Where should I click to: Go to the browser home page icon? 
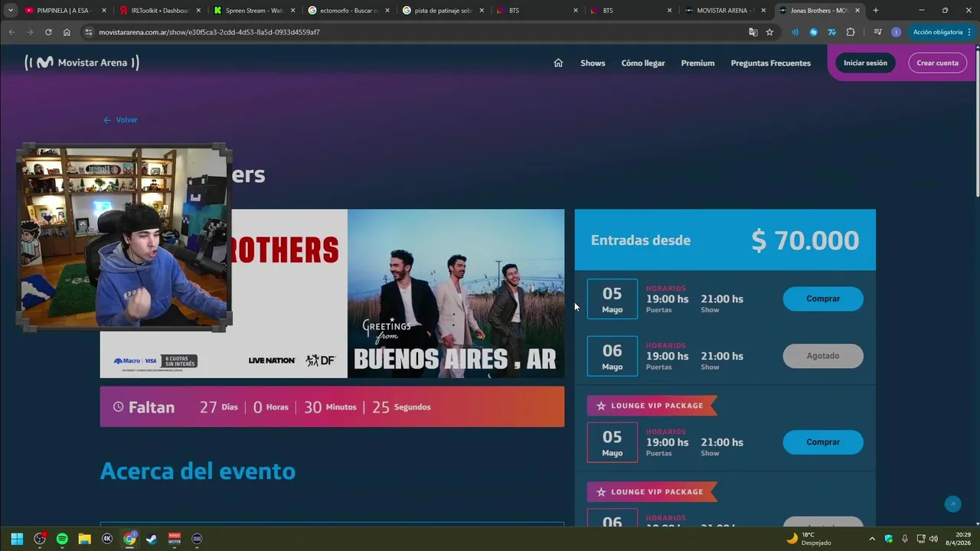(67, 32)
